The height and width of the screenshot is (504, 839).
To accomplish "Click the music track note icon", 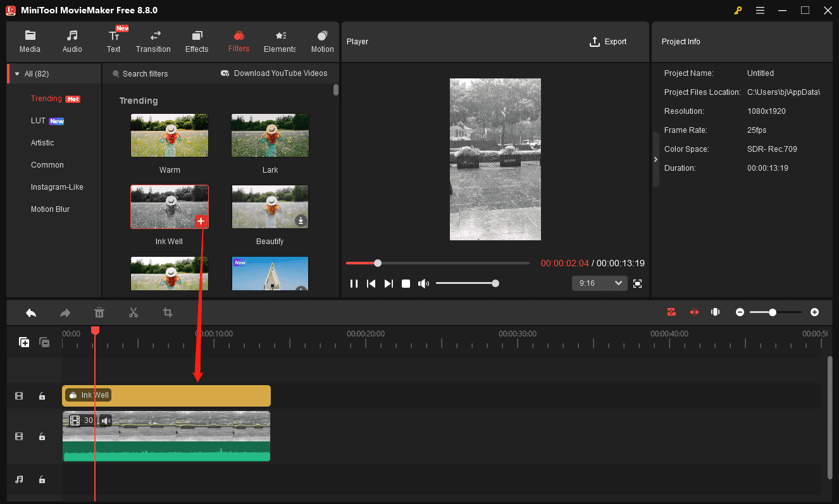I will (19, 479).
